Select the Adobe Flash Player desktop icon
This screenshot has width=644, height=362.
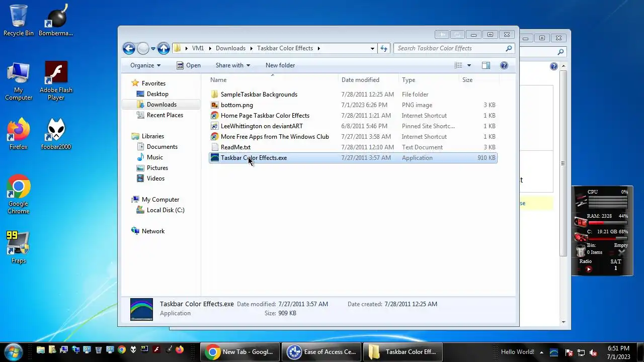pos(56,81)
